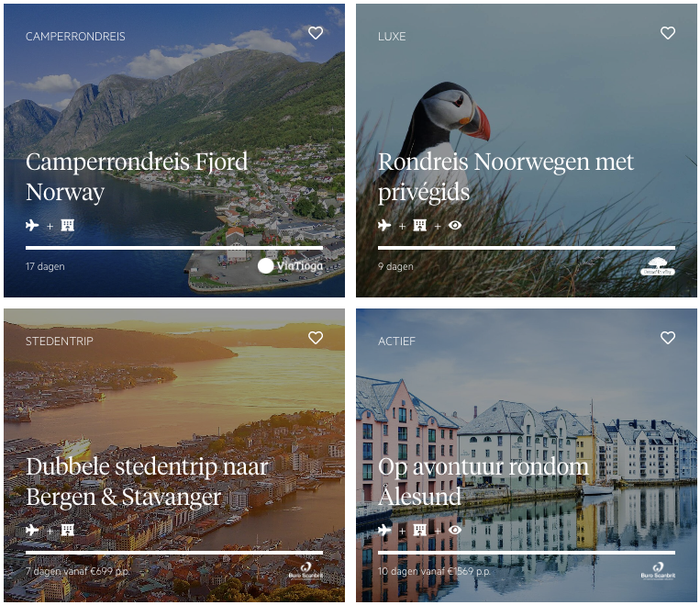This screenshot has height=605, width=700.
Task: Click heart icon on Ålesund avontuur card
Action: [668, 338]
